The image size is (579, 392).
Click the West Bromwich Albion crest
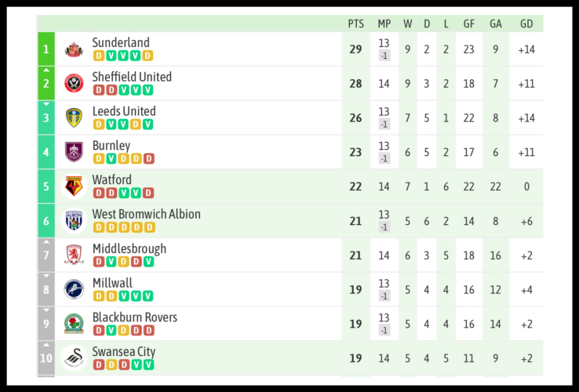(74, 221)
